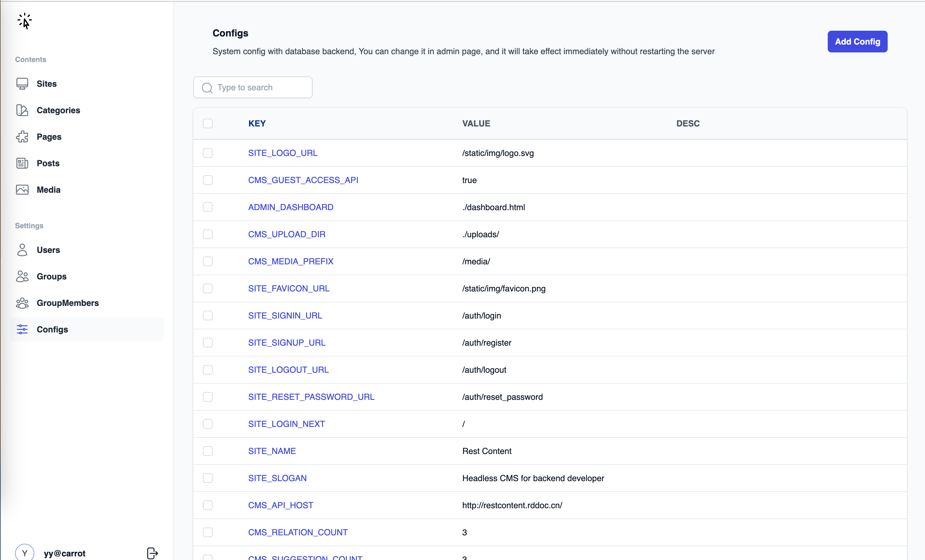This screenshot has height=560, width=925.
Task: Select the Configs sidebar item
Action: coord(52,329)
